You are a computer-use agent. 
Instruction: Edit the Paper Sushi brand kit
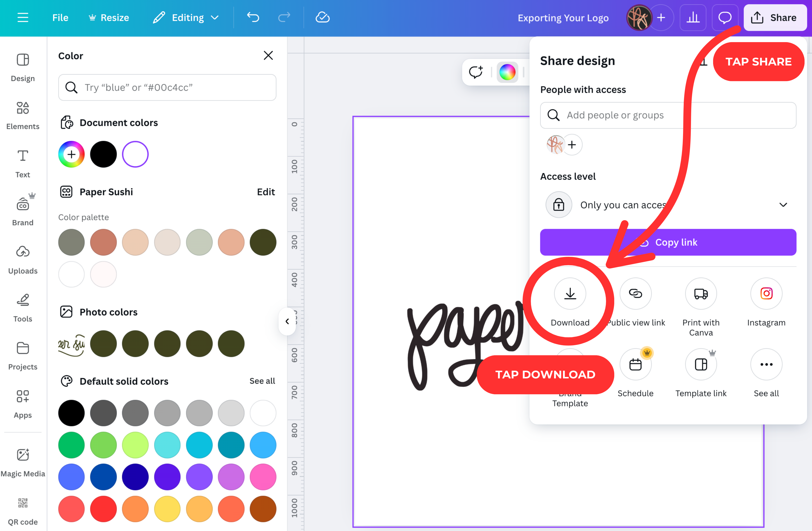[266, 192]
